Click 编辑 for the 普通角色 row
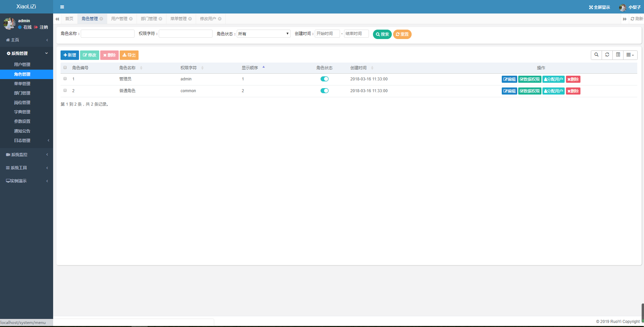 point(509,91)
